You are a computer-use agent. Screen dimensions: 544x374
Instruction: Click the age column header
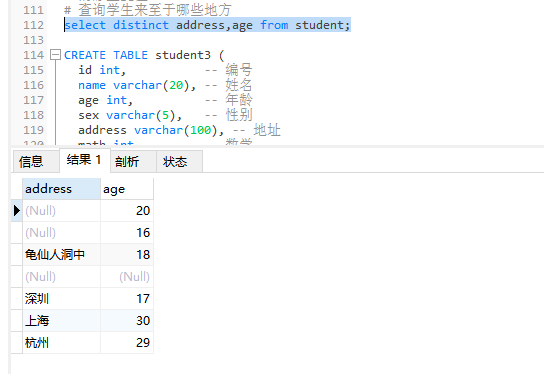(127, 189)
